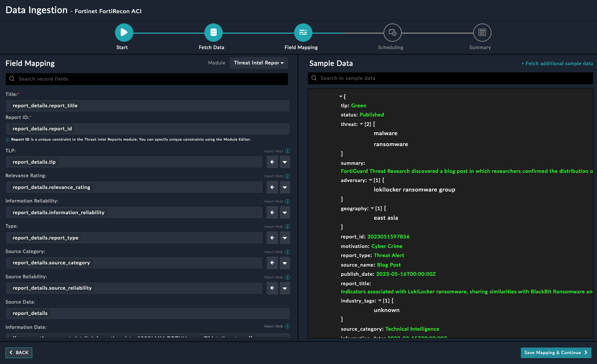Open dropdown arrow for Relevance Rating field

tap(285, 187)
